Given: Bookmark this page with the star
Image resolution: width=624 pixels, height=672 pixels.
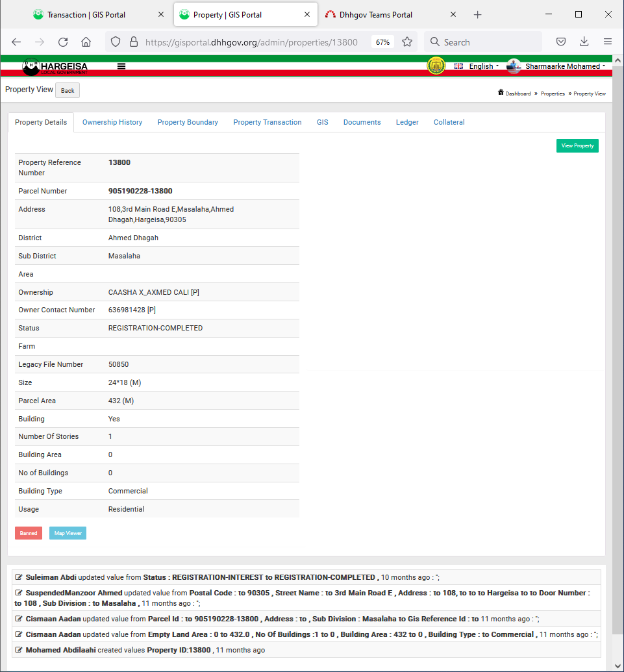Looking at the screenshot, I should [x=407, y=42].
